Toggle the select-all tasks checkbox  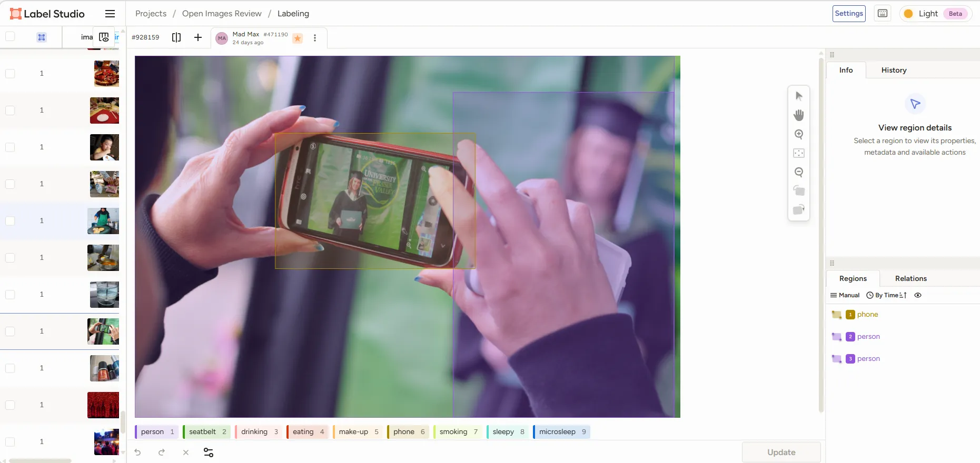tap(10, 37)
